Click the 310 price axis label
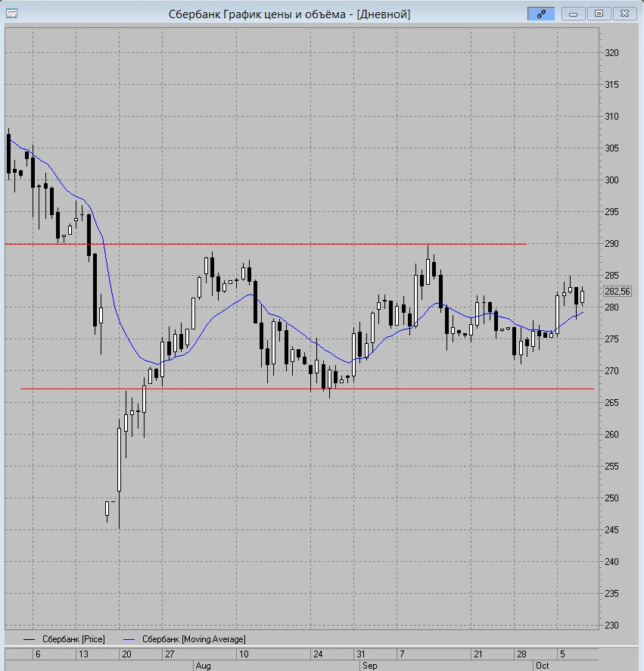Screen dimensions: 644x671 coord(611,117)
